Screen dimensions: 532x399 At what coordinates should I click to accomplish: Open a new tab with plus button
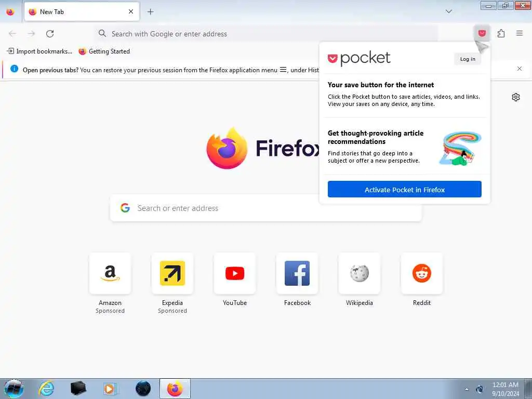[x=150, y=12]
